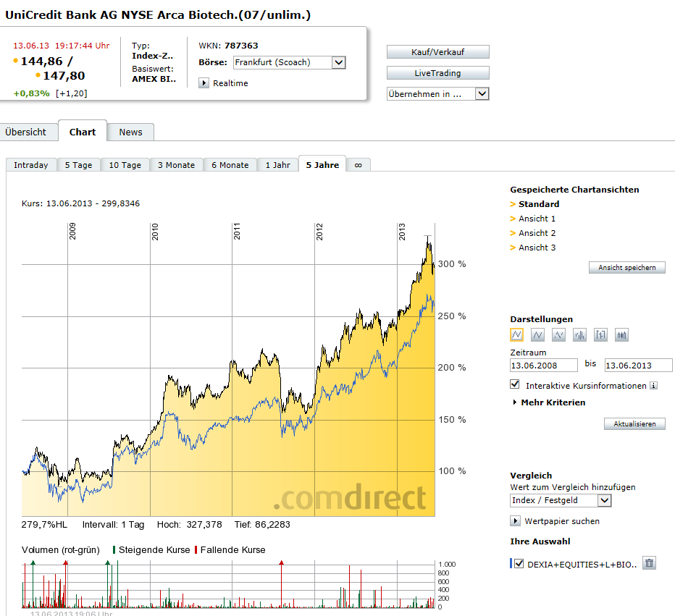Click the Kauf/Verkauf button

(437, 52)
